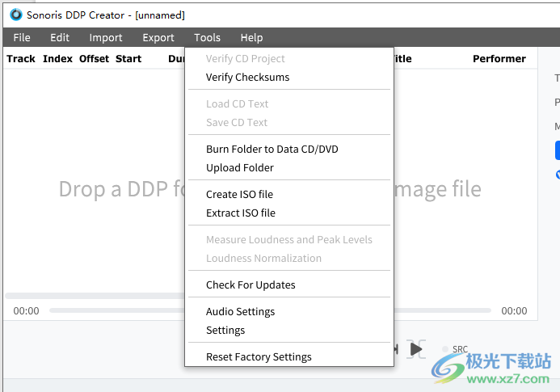Open Audio Settings
Viewport: 560px width, 392px height.
click(289, 312)
